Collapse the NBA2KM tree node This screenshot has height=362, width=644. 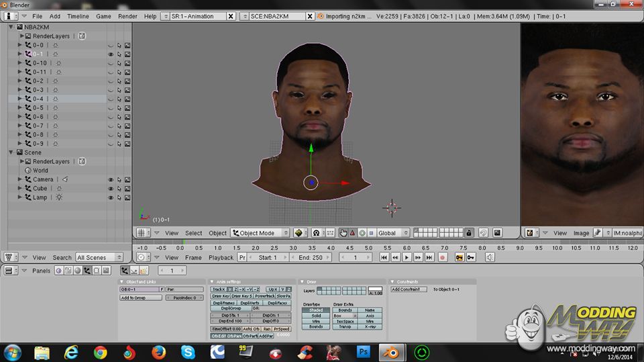coord(11,28)
